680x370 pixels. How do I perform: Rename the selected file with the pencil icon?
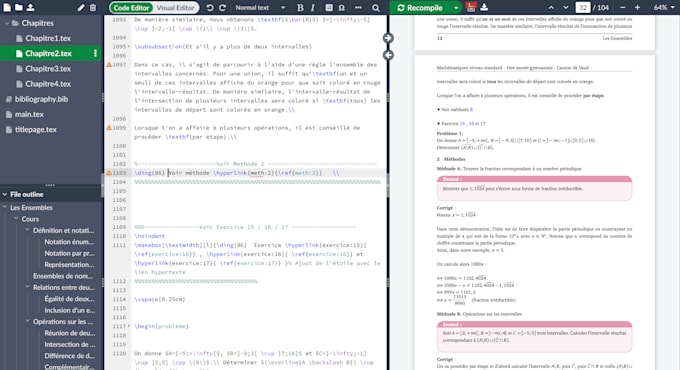(x=81, y=7)
